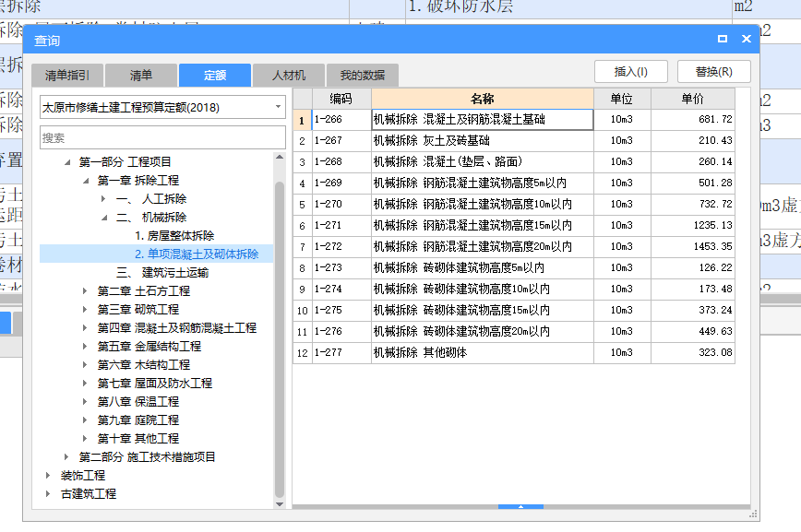Select the 砖砌体建筑物高度5m以内 row
This screenshot has height=532, width=801.
click(514, 267)
